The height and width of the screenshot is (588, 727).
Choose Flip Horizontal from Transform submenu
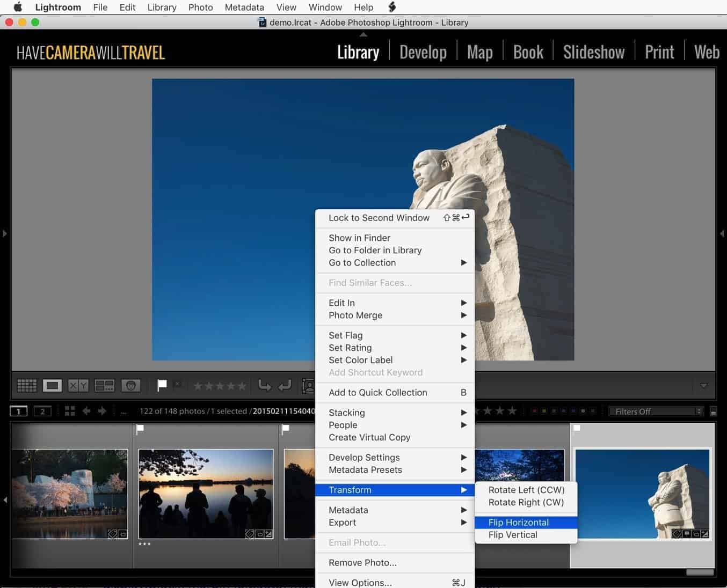coord(526,523)
